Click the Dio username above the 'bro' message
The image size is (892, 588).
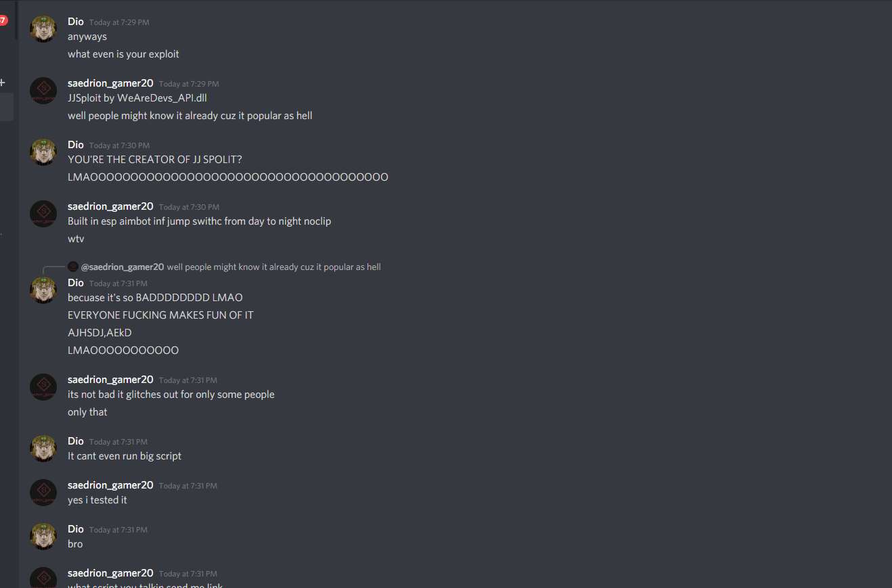76,529
